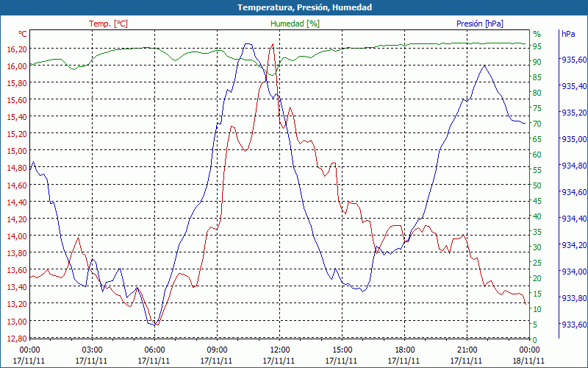Image resolution: width=588 pixels, height=368 pixels.
Task: Click the 14,20 temperature tick label
Action: tap(17, 219)
